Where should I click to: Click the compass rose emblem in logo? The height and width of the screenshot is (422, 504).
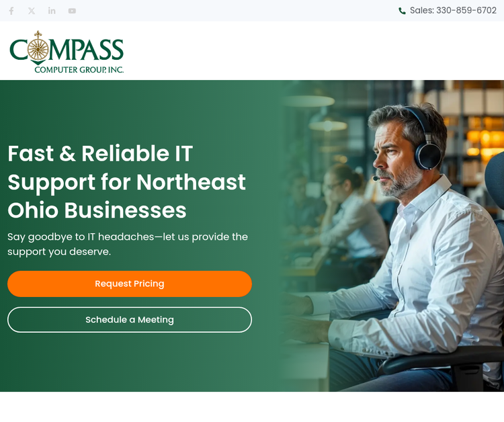tap(38, 49)
